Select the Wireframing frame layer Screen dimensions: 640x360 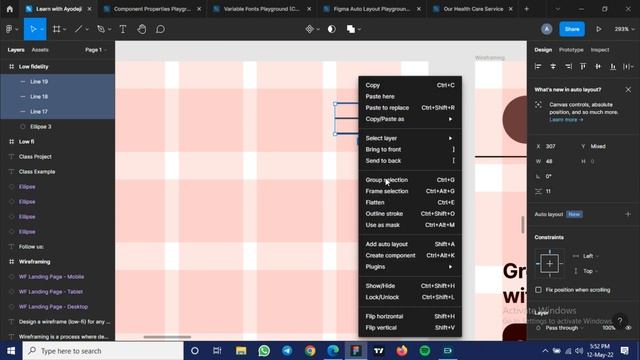[x=58, y=262]
